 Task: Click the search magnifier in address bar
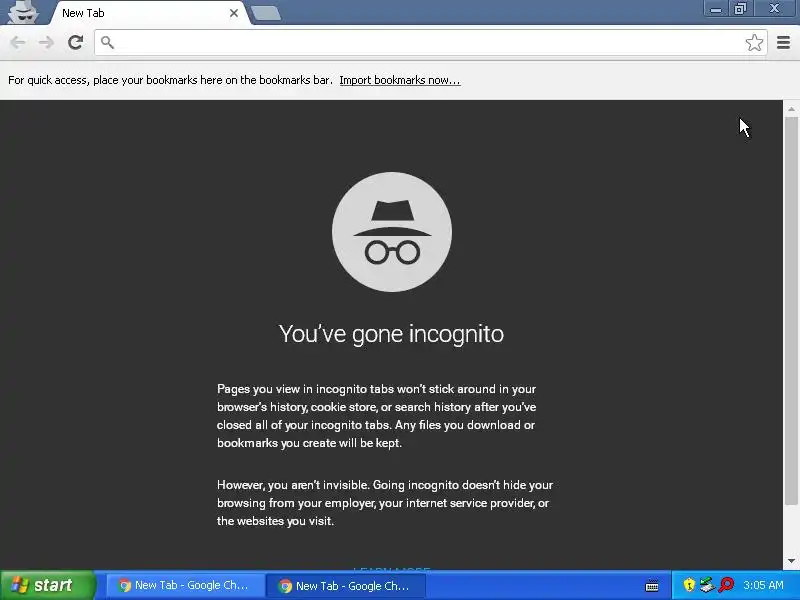coord(107,42)
